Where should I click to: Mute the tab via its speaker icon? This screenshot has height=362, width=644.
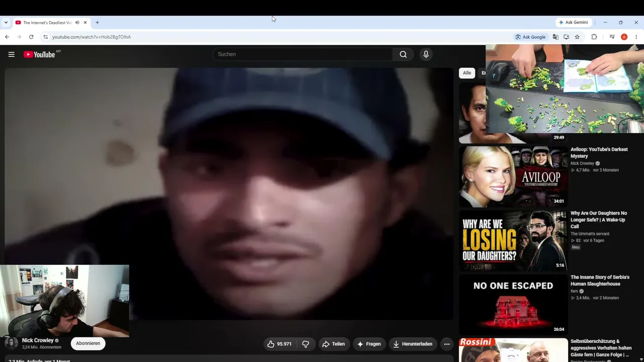pyautogui.click(x=77, y=23)
